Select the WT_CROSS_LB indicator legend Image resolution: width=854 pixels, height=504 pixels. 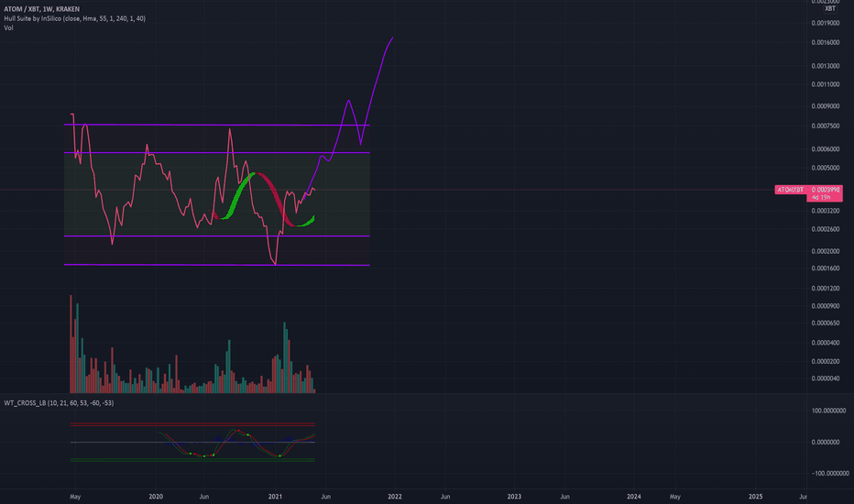59,403
